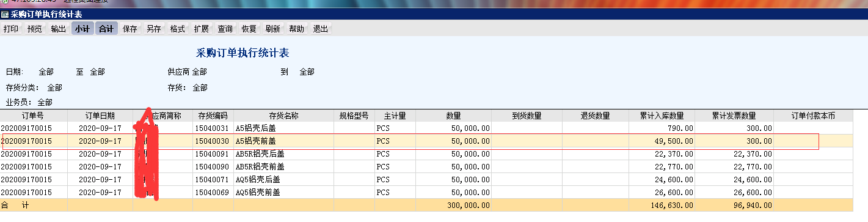Toggle the 合计 total button

click(106, 29)
